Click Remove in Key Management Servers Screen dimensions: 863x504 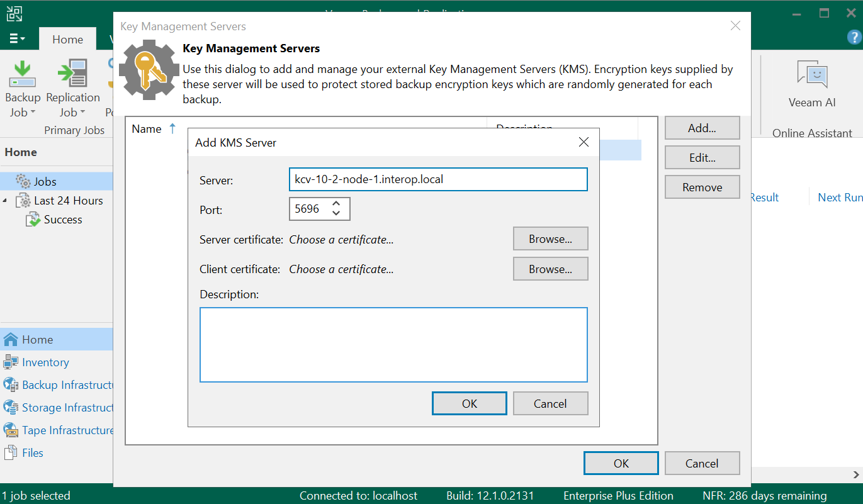click(x=702, y=188)
